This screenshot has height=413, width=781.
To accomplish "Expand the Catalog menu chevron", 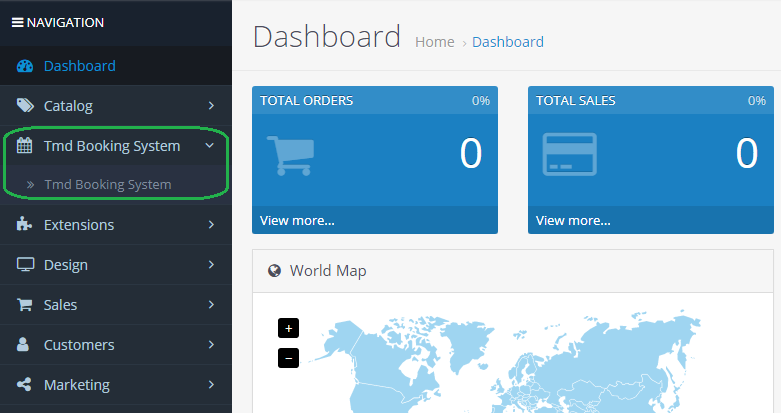I will click(x=211, y=106).
